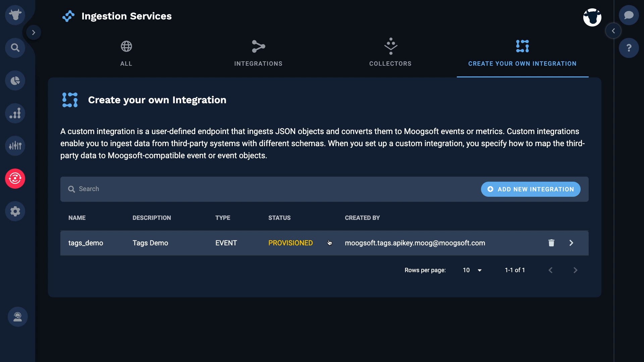644x362 pixels.
Task: Click the support agent icon at sidebar bottom
Action: coord(18,317)
